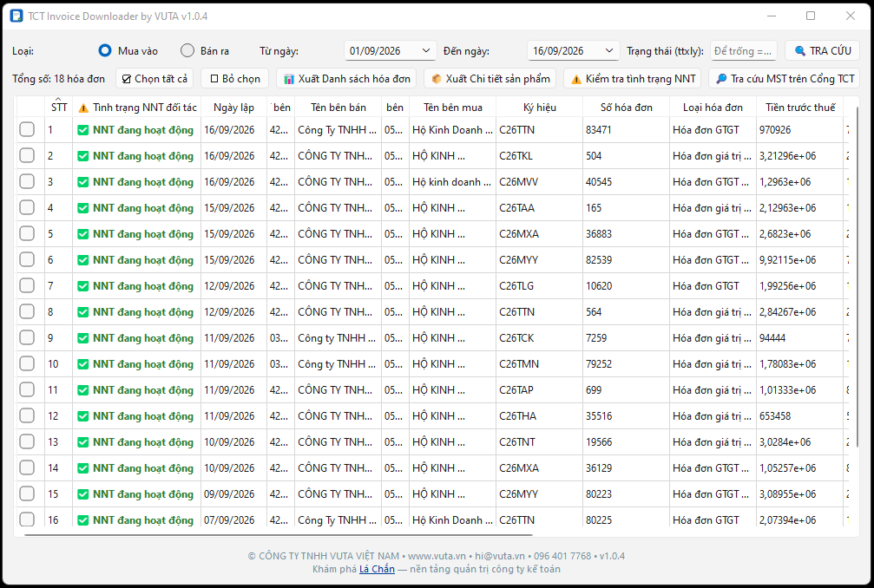Tick the checkbox for invoice row 6
Screen dimensions: 874x588
click(x=27, y=259)
